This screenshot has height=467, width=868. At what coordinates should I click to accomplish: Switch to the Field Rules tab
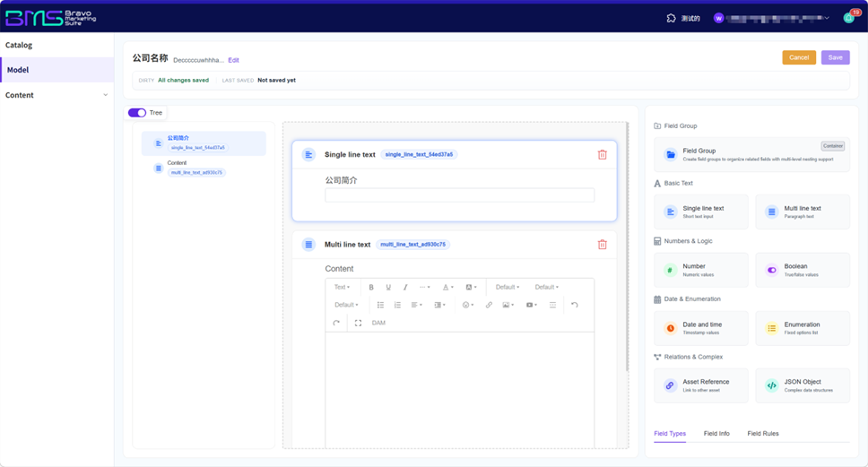point(762,434)
